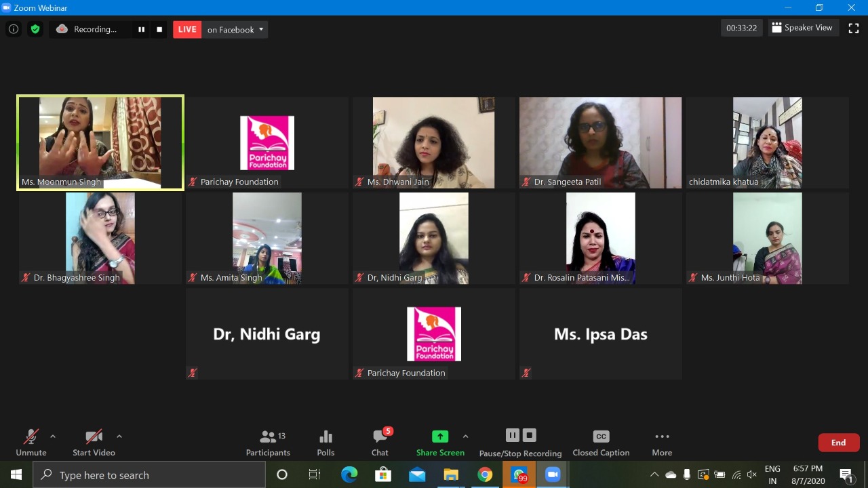Click the red LIVE indicator
The image size is (868, 488).
[187, 29]
